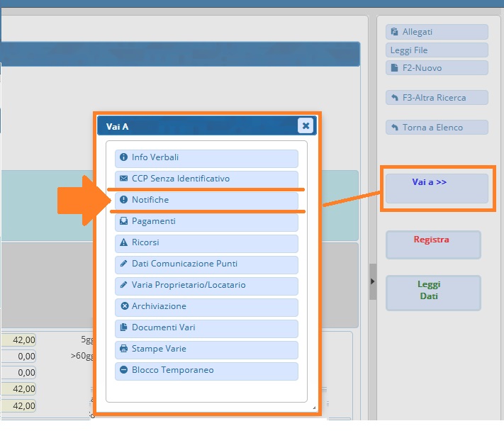Click the inbox icon beside Pagamenti

124,221
